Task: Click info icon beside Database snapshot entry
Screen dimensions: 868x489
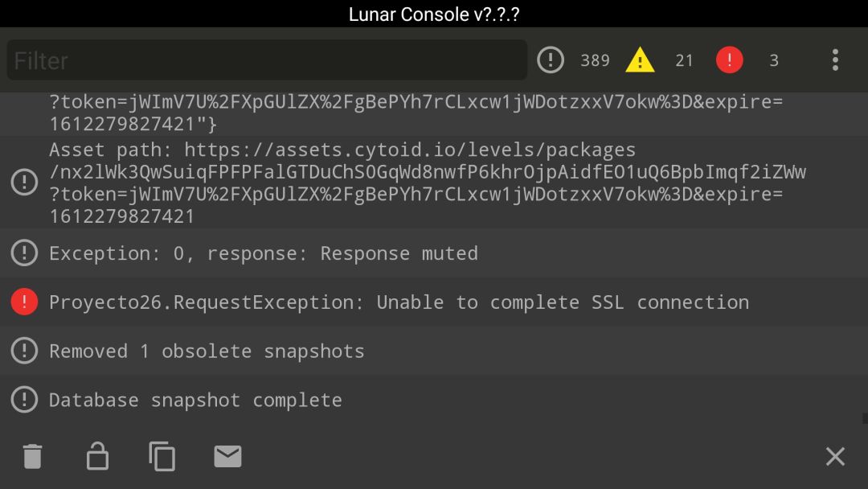Action: (x=24, y=399)
